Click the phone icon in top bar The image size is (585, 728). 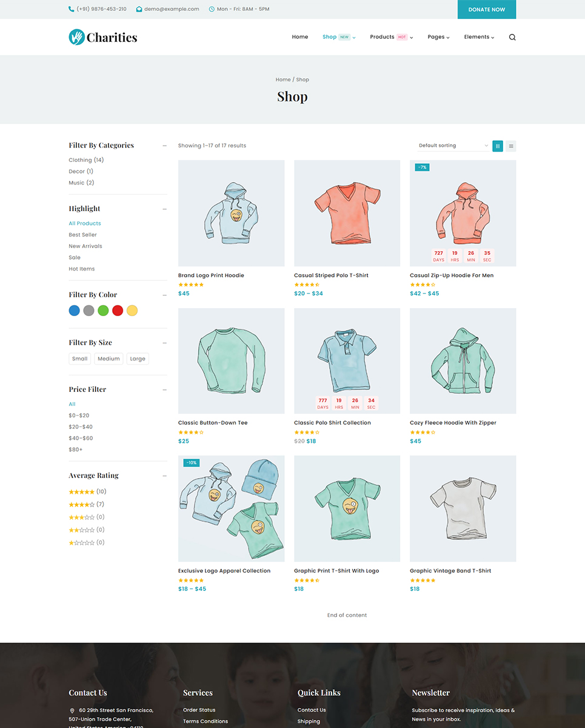(70, 9)
